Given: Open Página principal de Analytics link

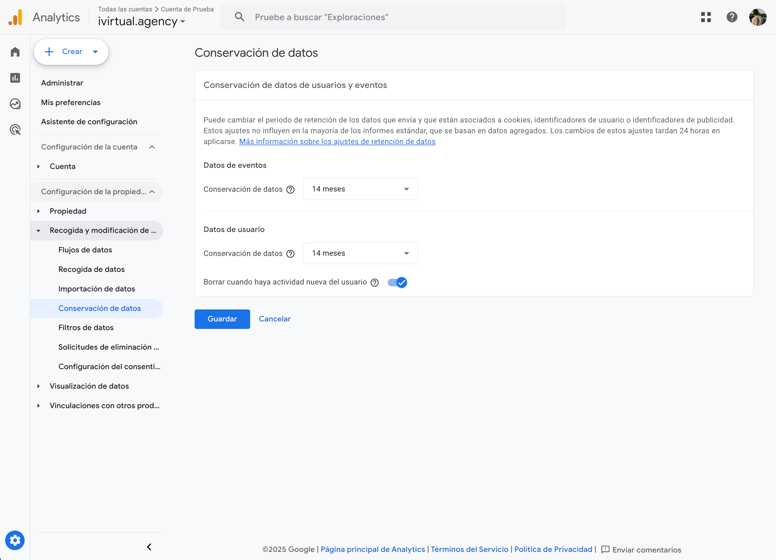Looking at the screenshot, I should (373, 549).
